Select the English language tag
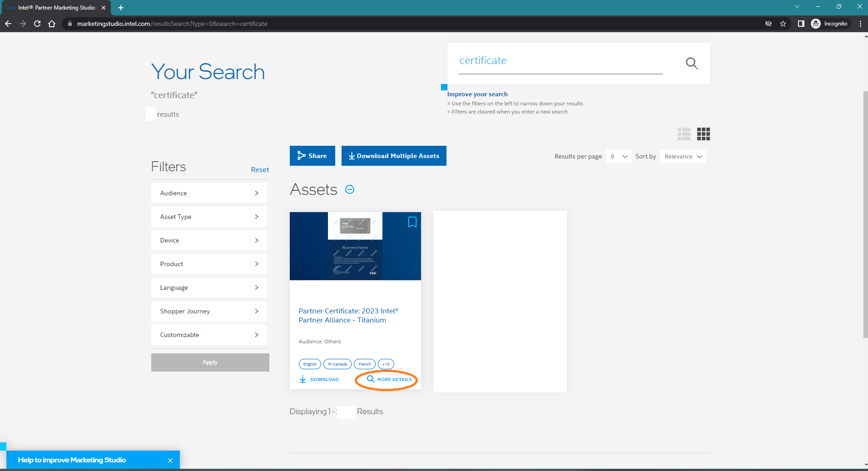 tap(310, 364)
